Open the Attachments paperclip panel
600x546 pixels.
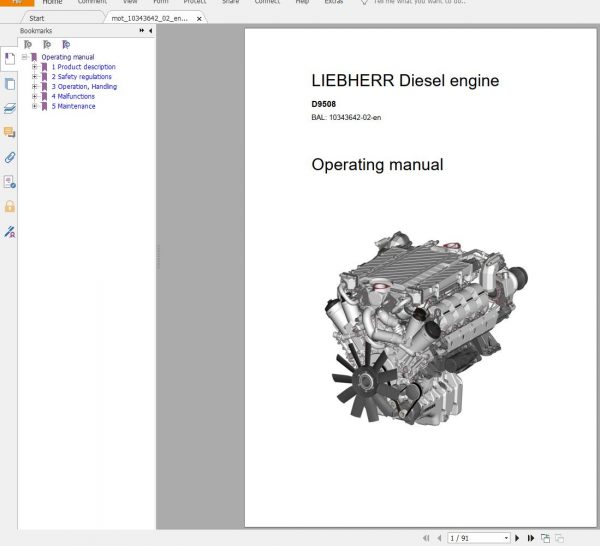click(10, 157)
